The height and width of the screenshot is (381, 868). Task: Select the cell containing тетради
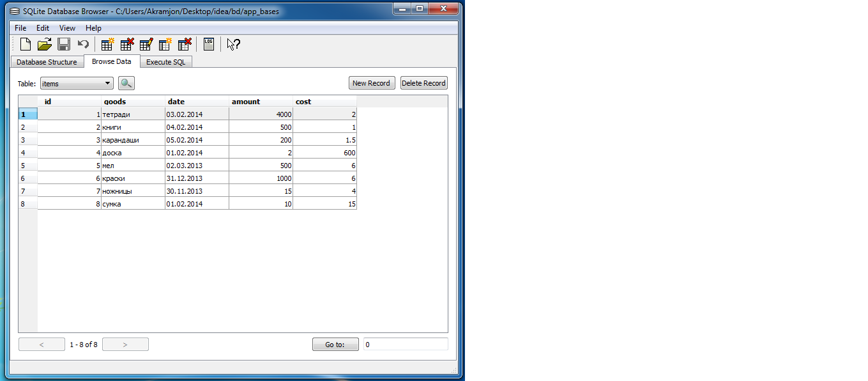tap(133, 114)
